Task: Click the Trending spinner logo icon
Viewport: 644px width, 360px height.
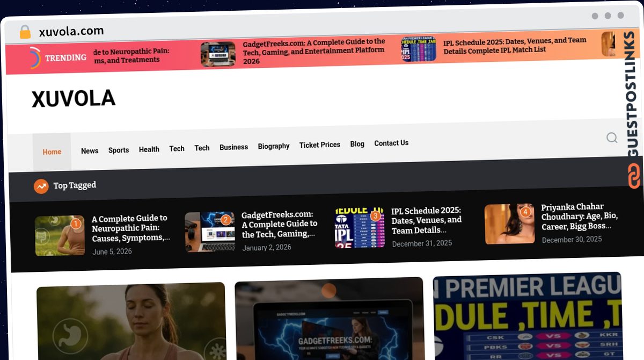Action: click(34, 58)
